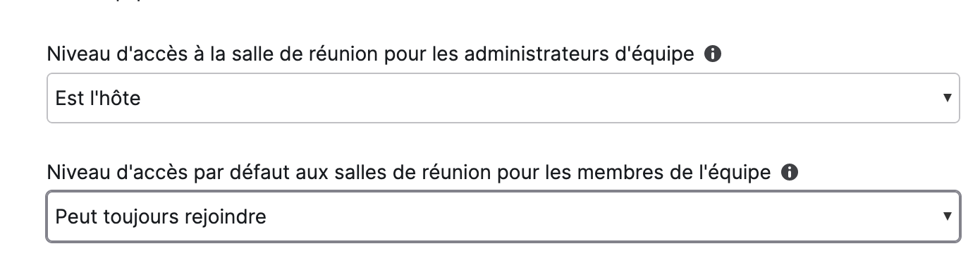Open the "Est l'hôte" dropdown
This screenshot has height=275, width=980.
tap(503, 98)
